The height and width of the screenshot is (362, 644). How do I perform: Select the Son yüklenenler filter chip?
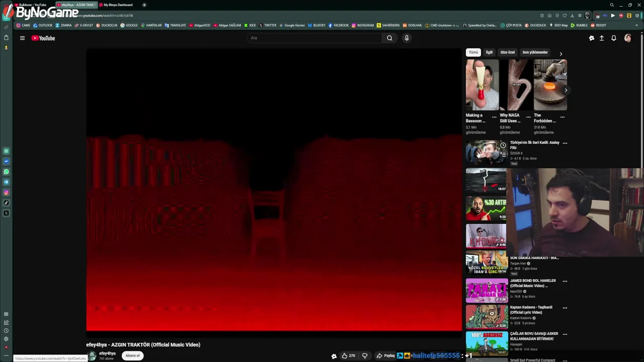click(x=535, y=52)
